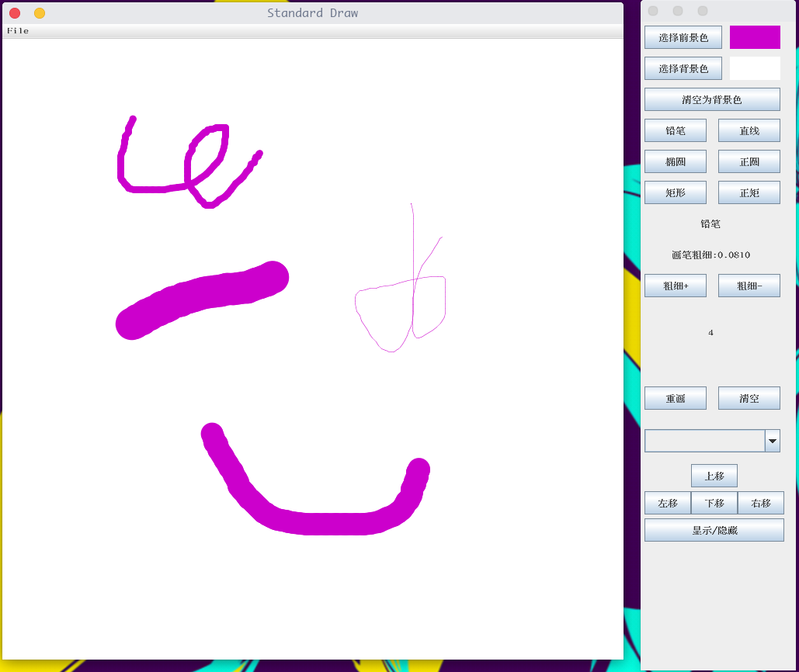Choose the 椭圆 ellipse tool

click(675, 161)
